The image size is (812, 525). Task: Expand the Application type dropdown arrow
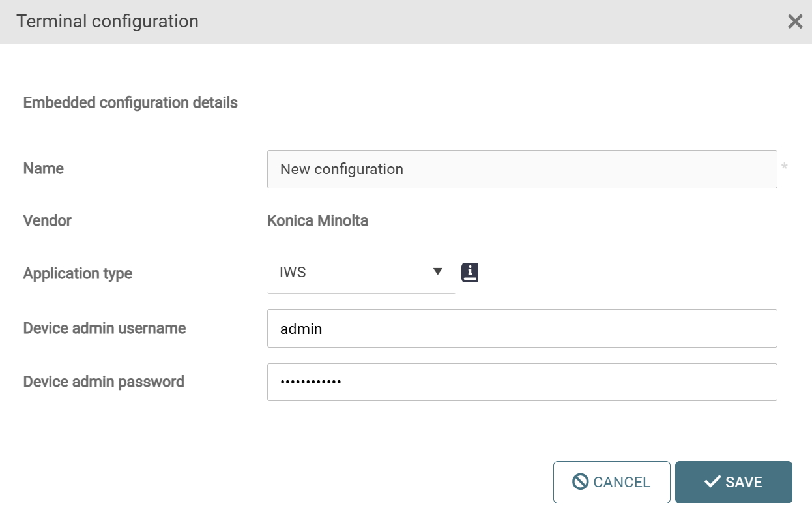click(x=438, y=272)
